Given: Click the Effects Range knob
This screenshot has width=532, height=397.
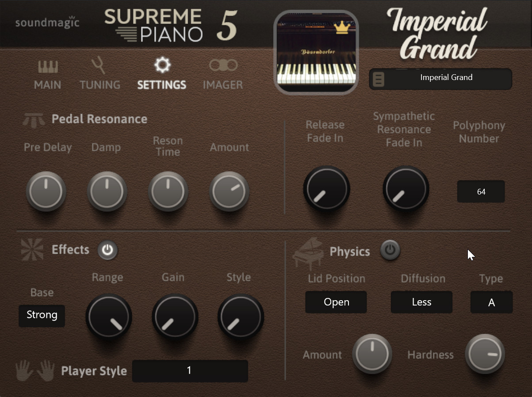Looking at the screenshot, I should [108, 317].
